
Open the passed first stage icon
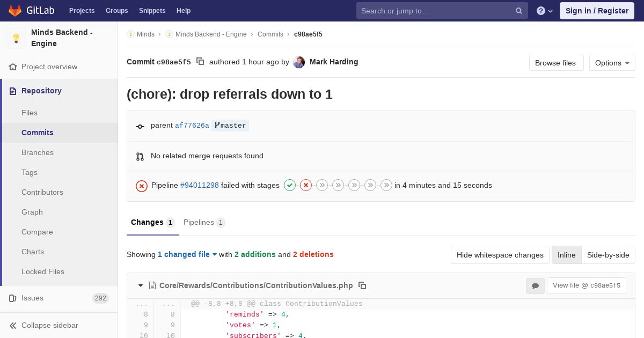point(290,185)
